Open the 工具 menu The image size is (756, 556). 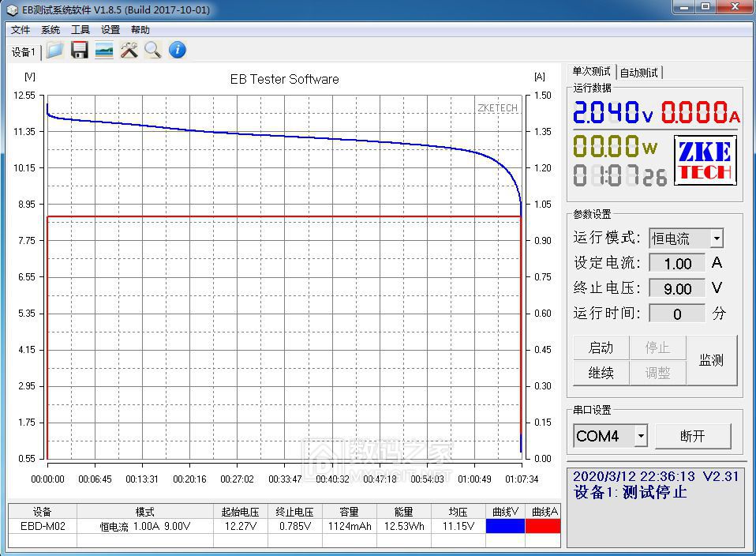tap(80, 30)
